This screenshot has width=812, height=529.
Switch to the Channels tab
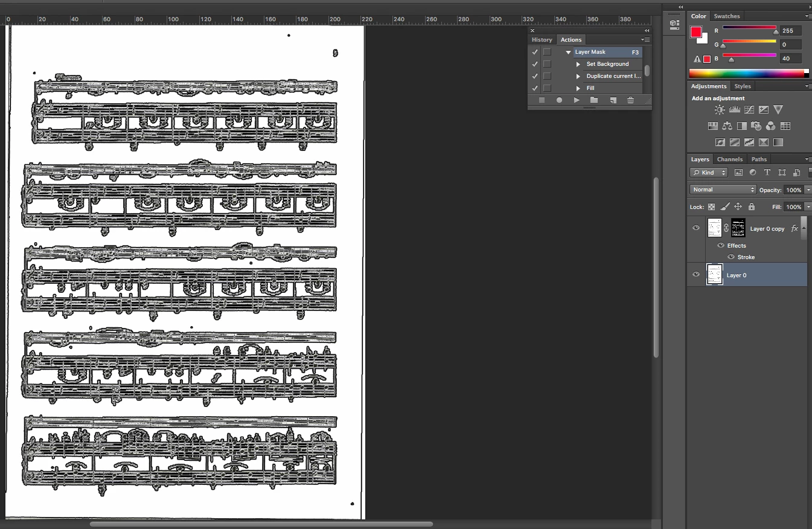point(729,159)
